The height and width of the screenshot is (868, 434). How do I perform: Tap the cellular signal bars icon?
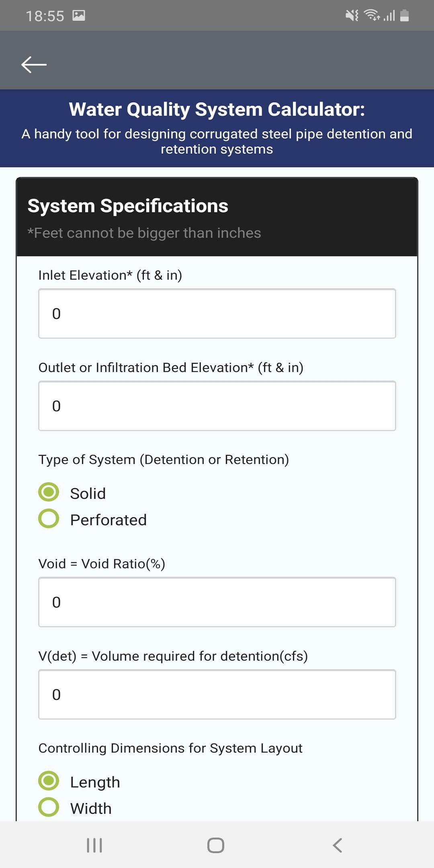tap(389, 16)
